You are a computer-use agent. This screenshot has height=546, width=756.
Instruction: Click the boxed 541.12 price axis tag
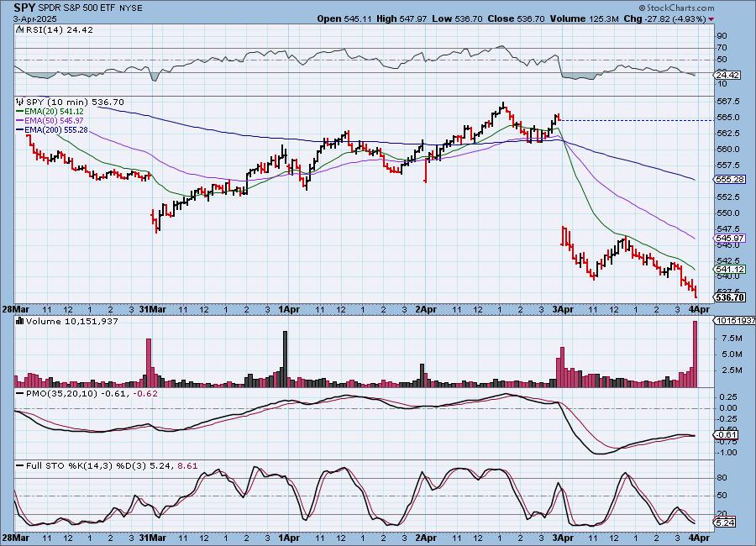729,269
